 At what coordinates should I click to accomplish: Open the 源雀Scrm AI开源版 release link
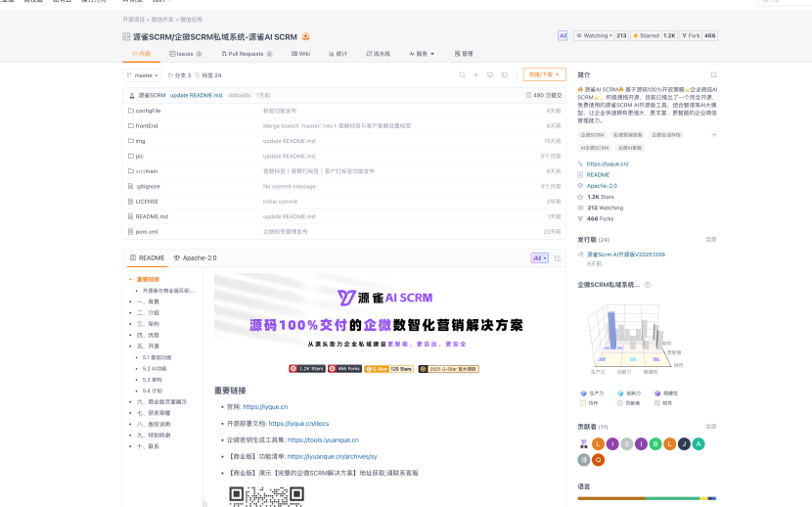tap(625, 254)
